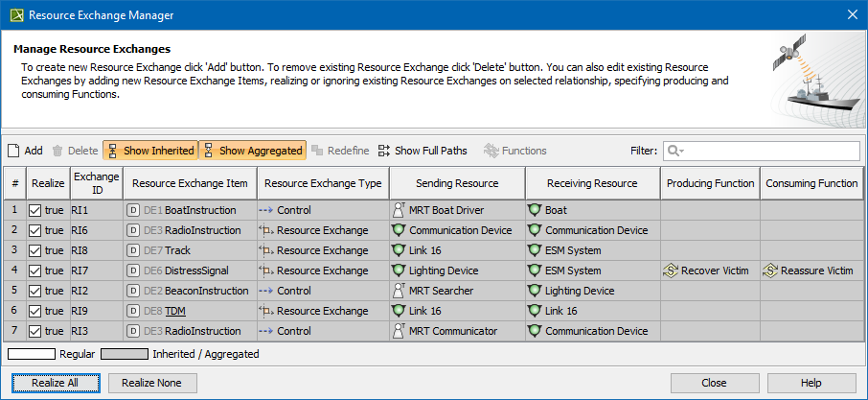868x400 pixels.
Task: Open the Filter search options dropdown arrow
Action: pos(683,152)
